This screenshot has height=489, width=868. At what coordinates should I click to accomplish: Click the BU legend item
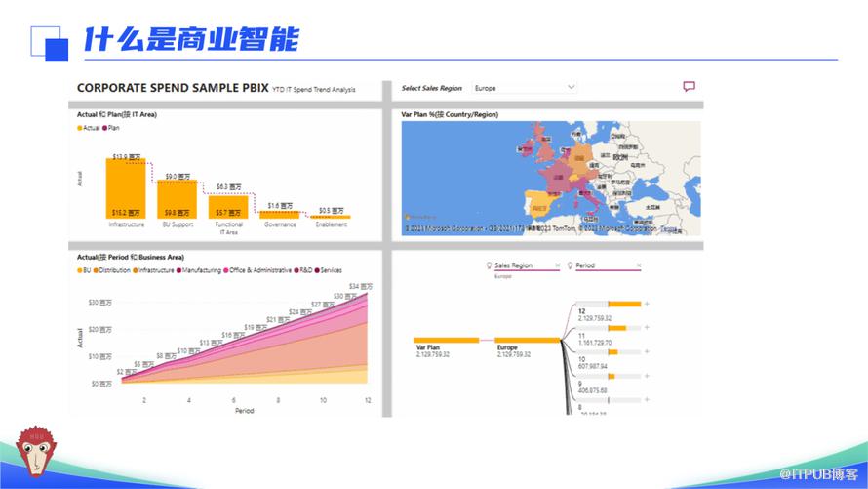pyautogui.click(x=84, y=270)
